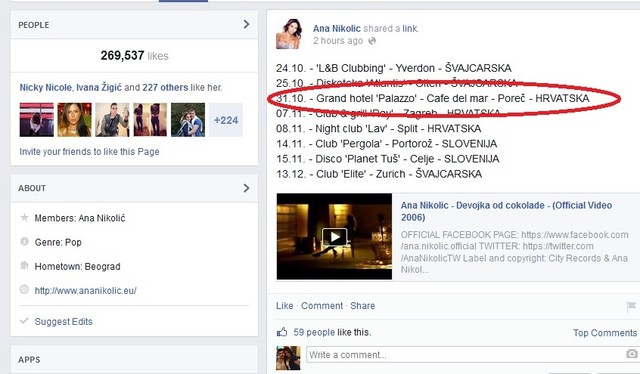
Task: Click the website globe icon in About
Action: 24,289
